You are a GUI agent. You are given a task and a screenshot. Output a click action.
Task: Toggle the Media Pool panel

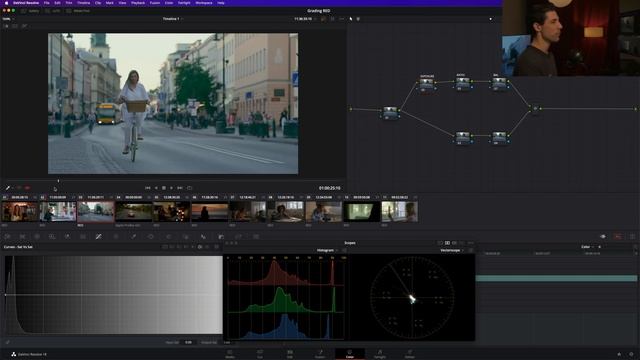click(78, 11)
